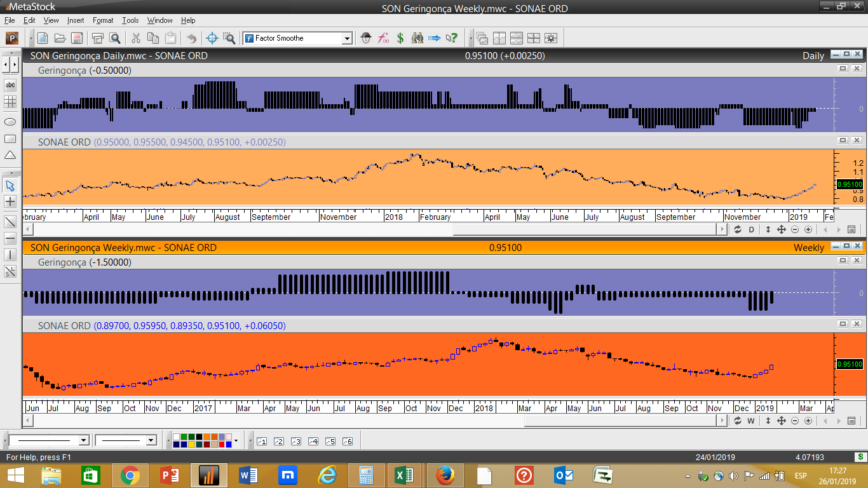The image size is (868, 488).
Task: Select the triangle drawing tool
Action: click(10, 155)
